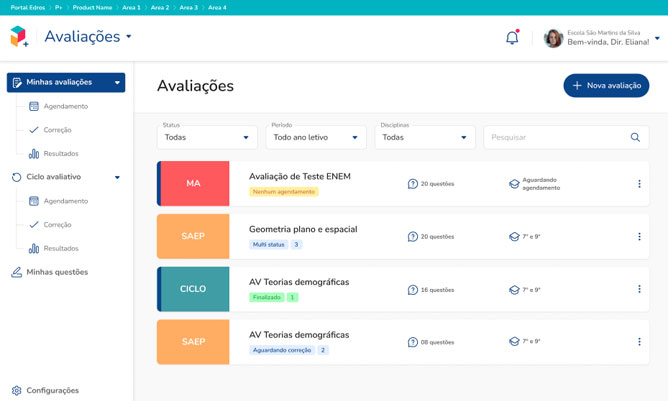Screen dimensions: 668x401
Task: Open Resultados under Minhas avaliações
Action: [x=61, y=153]
